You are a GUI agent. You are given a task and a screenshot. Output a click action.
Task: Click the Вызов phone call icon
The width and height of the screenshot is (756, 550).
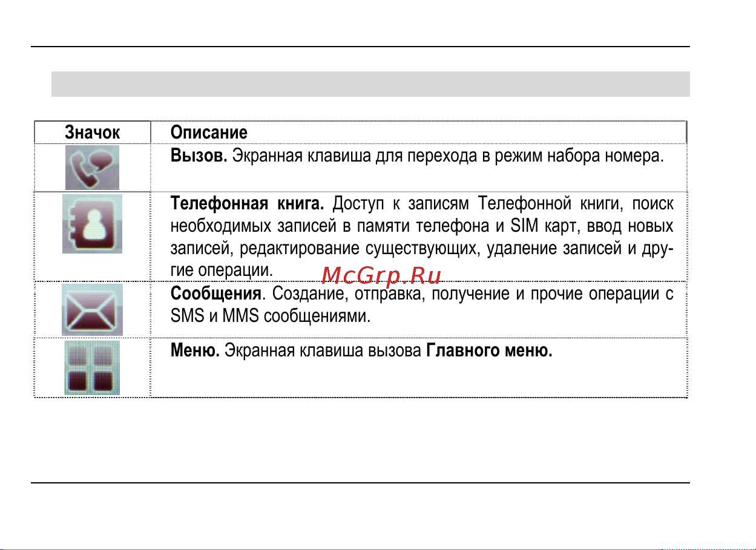click(x=92, y=168)
